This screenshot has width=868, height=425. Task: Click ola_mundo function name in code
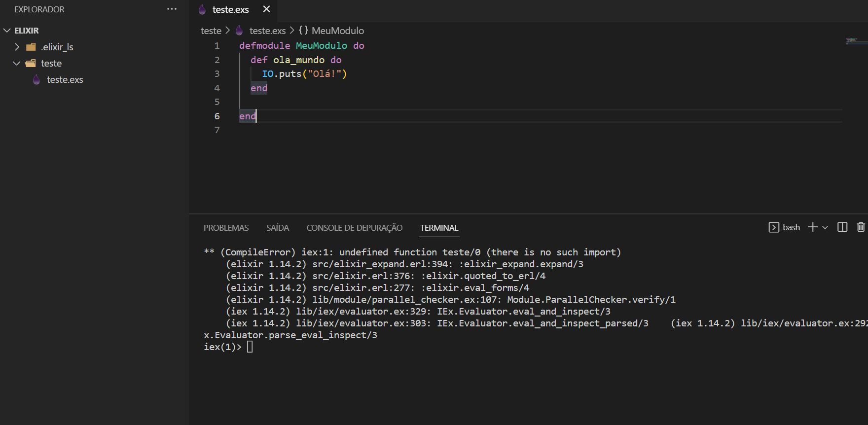point(299,60)
